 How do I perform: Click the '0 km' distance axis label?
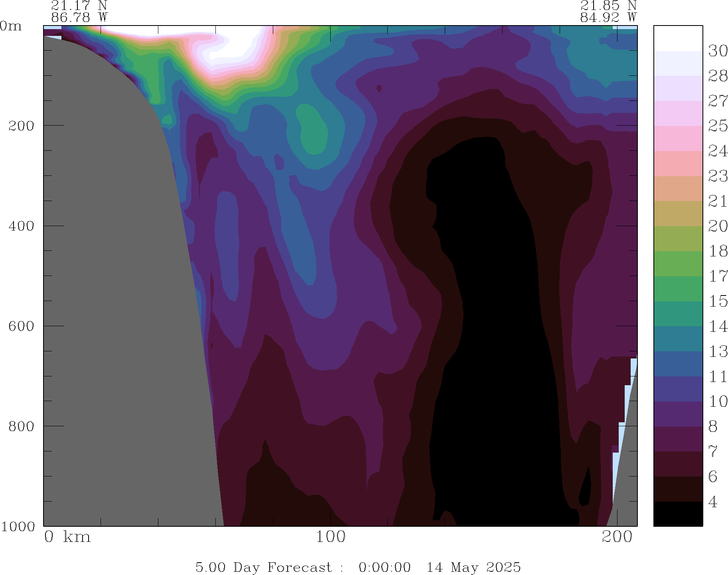pos(67,537)
